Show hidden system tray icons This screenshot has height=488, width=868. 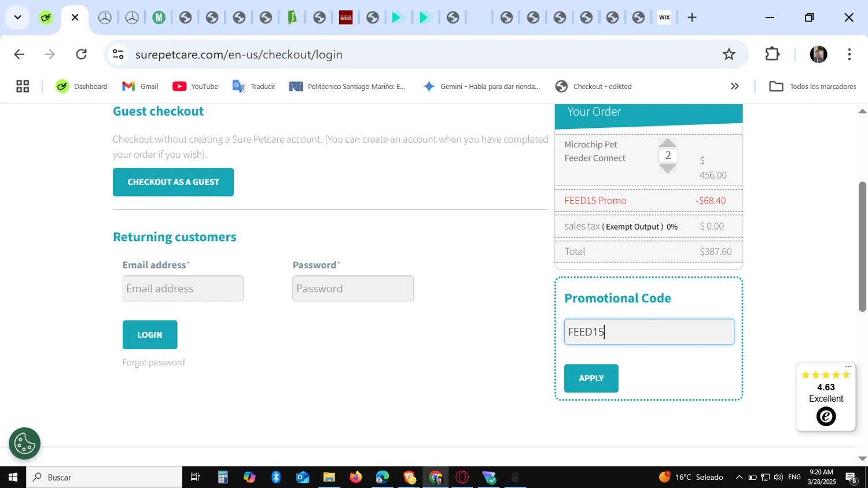pyautogui.click(x=739, y=477)
